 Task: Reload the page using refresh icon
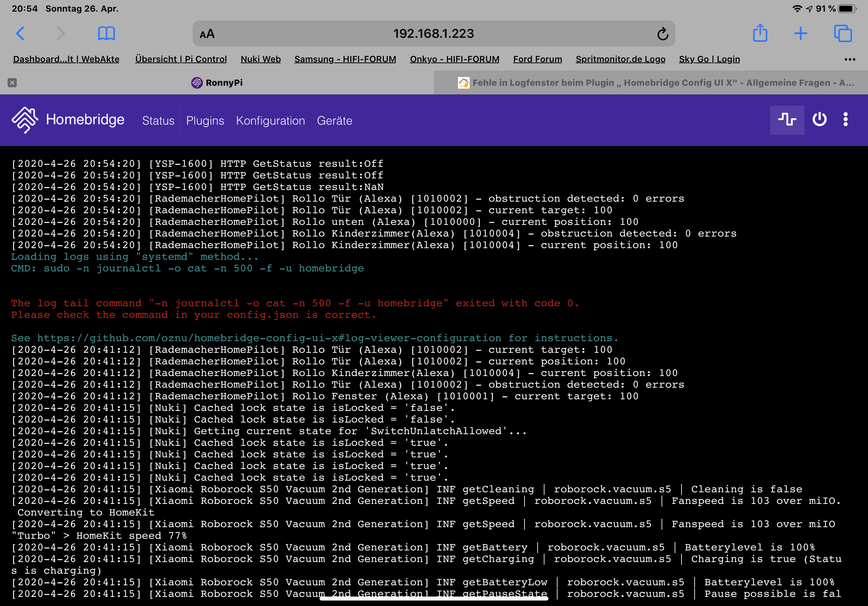pos(662,34)
